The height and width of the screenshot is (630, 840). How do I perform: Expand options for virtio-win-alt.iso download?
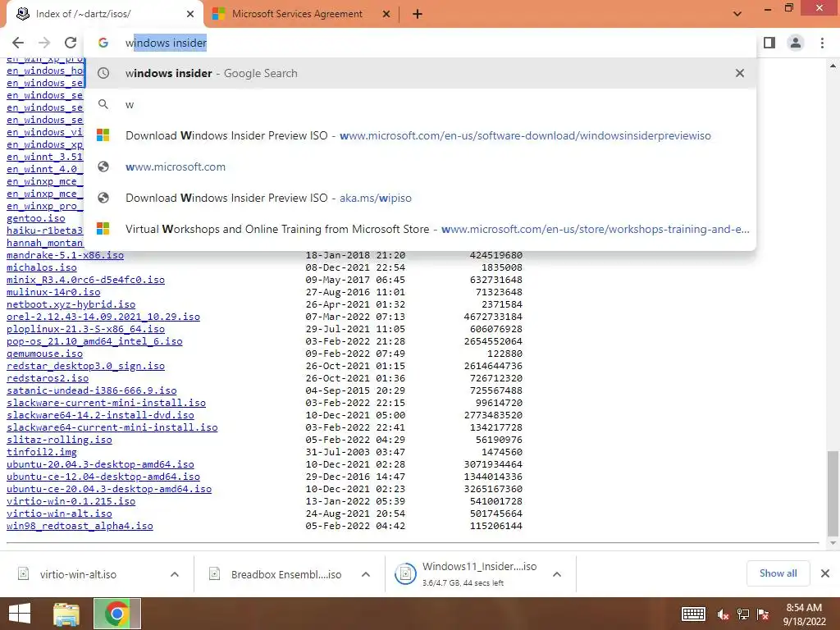click(175, 574)
